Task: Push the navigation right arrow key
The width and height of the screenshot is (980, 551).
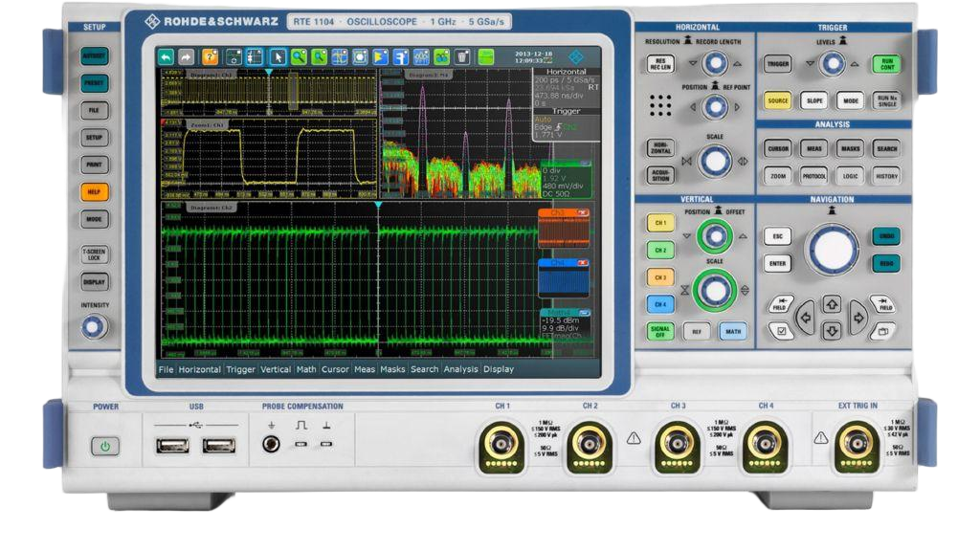Action: click(x=858, y=318)
